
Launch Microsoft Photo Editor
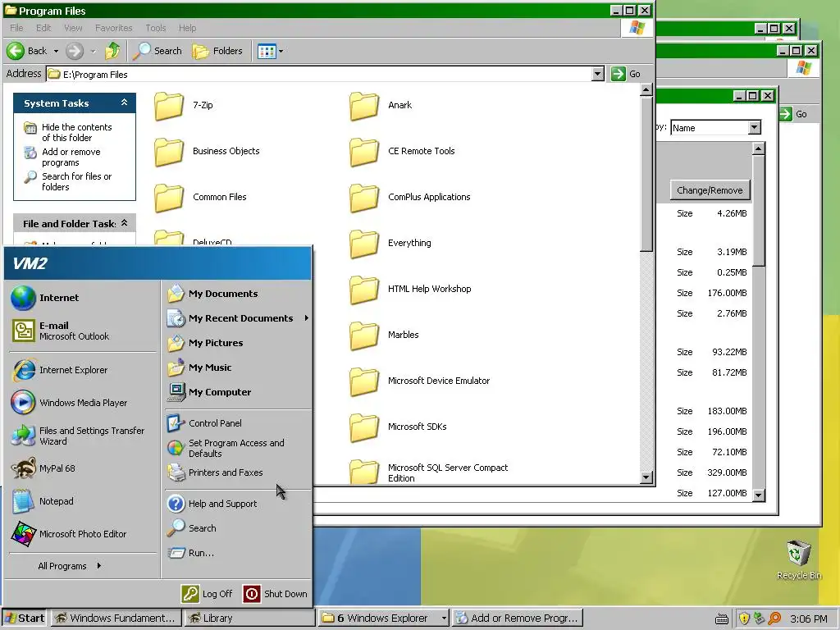click(83, 534)
